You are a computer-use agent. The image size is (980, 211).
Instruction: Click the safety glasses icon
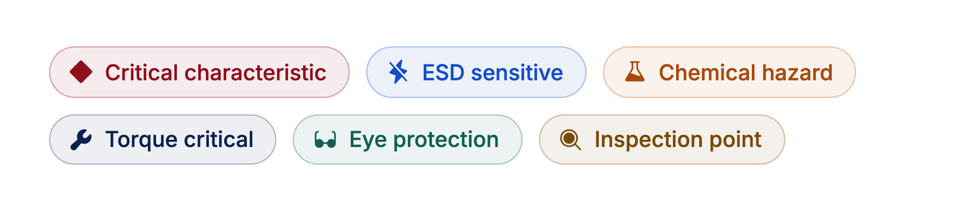click(325, 140)
